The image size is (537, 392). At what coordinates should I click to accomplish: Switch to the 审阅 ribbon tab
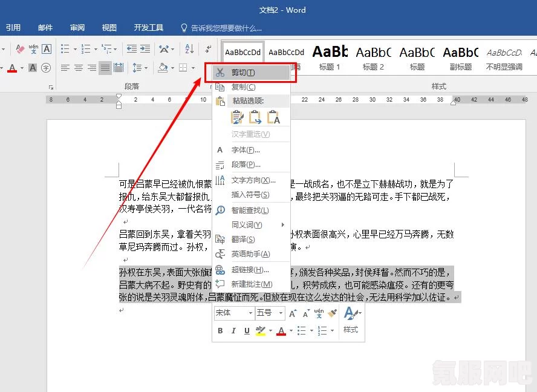[x=77, y=27]
